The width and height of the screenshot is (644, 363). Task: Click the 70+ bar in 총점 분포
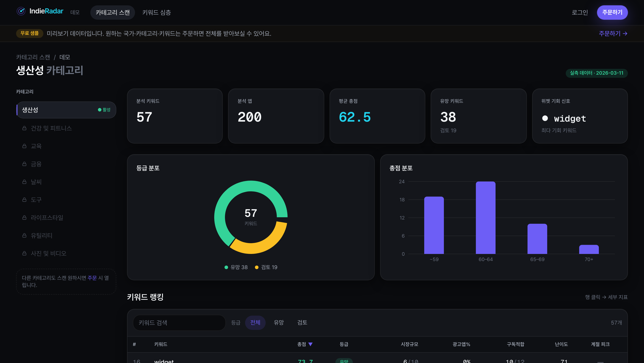tap(589, 249)
